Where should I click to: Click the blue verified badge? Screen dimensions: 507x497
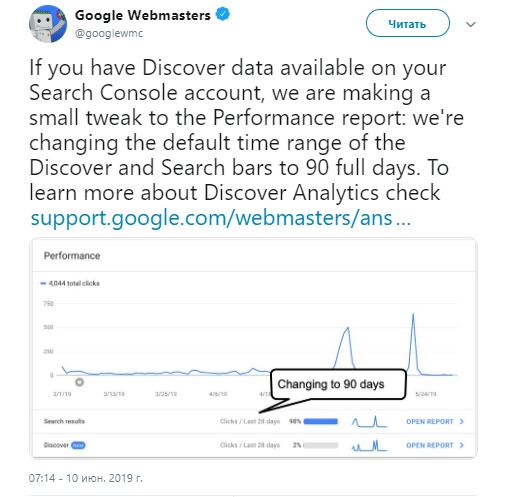click(223, 15)
